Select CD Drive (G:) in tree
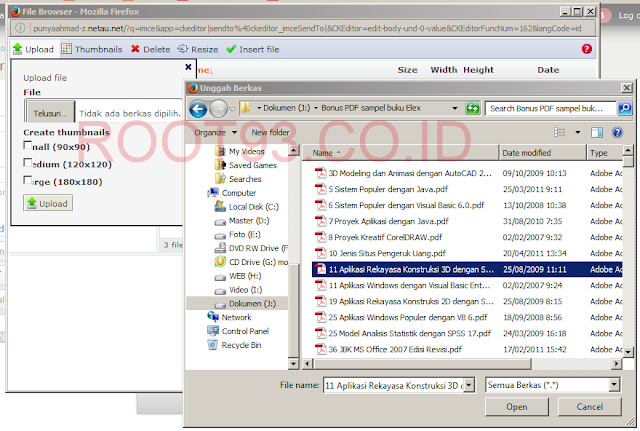This screenshot has width=640, height=431. tap(251, 262)
